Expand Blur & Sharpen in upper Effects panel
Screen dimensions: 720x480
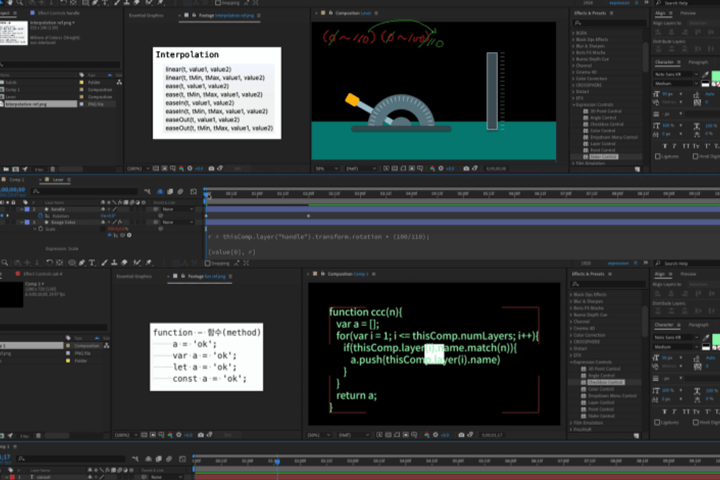[574, 46]
